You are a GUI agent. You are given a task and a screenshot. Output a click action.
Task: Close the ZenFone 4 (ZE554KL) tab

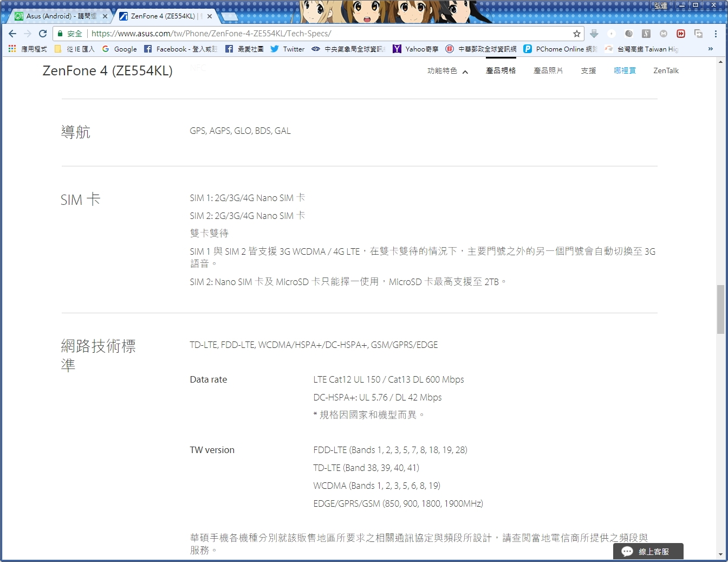(209, 16)
